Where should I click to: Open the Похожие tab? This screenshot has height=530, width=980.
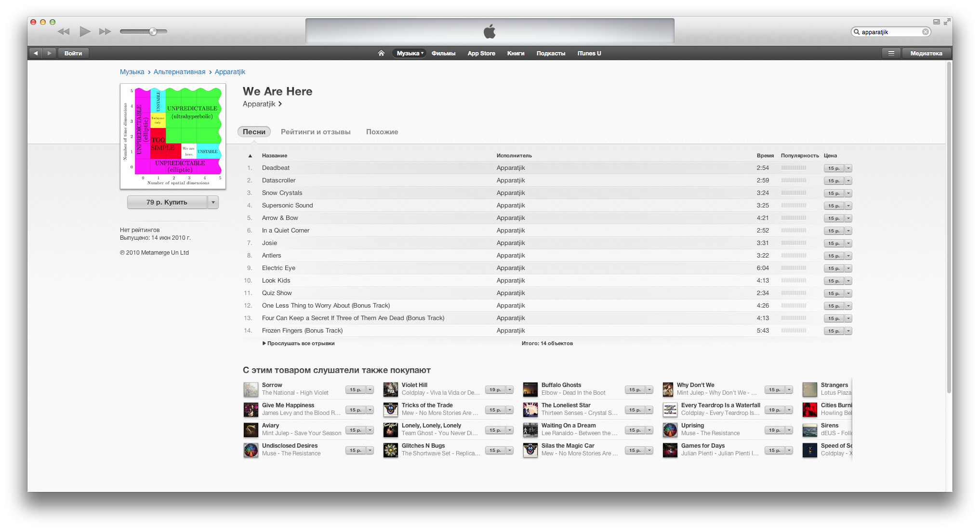coord(382,132)
